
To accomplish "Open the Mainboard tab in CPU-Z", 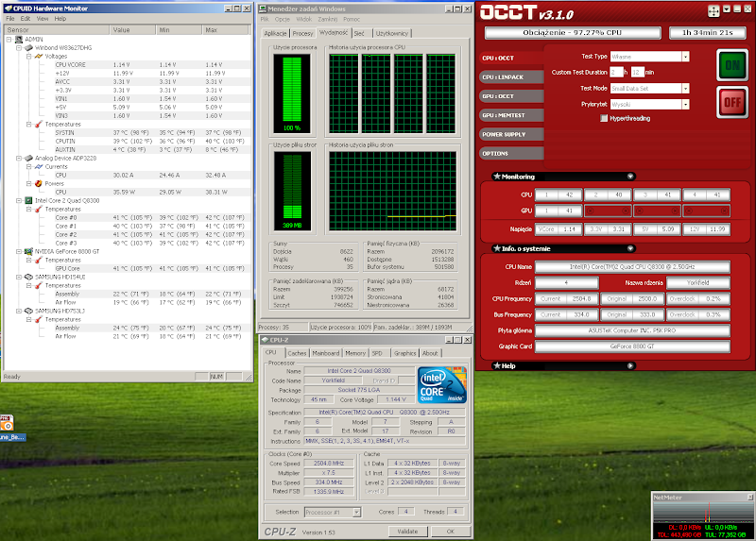I will (325, 353).
